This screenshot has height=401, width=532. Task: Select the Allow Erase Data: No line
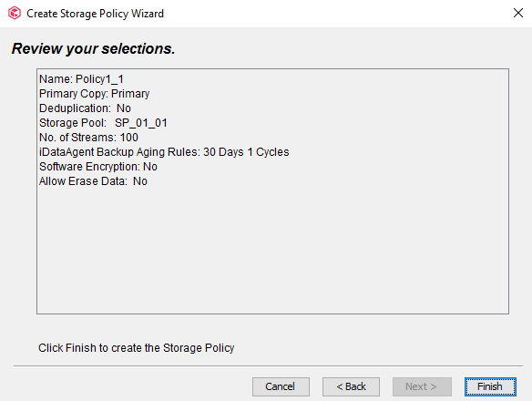point(93,181)
